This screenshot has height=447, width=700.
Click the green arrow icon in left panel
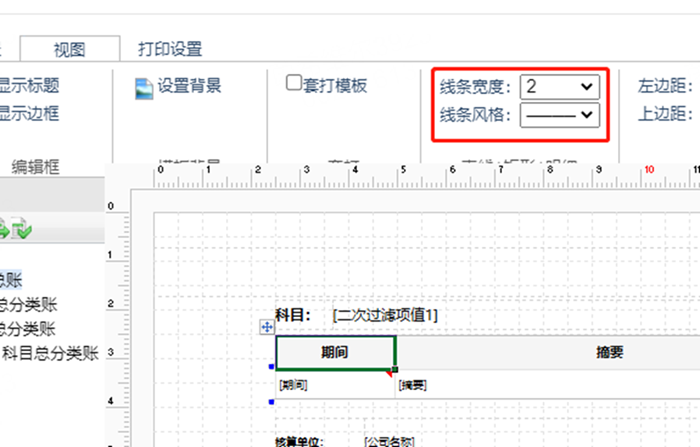[4, 230]
